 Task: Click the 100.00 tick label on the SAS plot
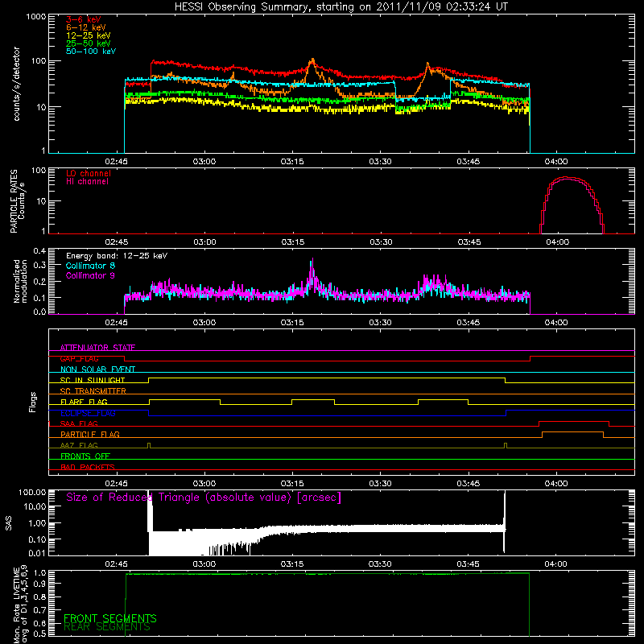pos(32,493)
